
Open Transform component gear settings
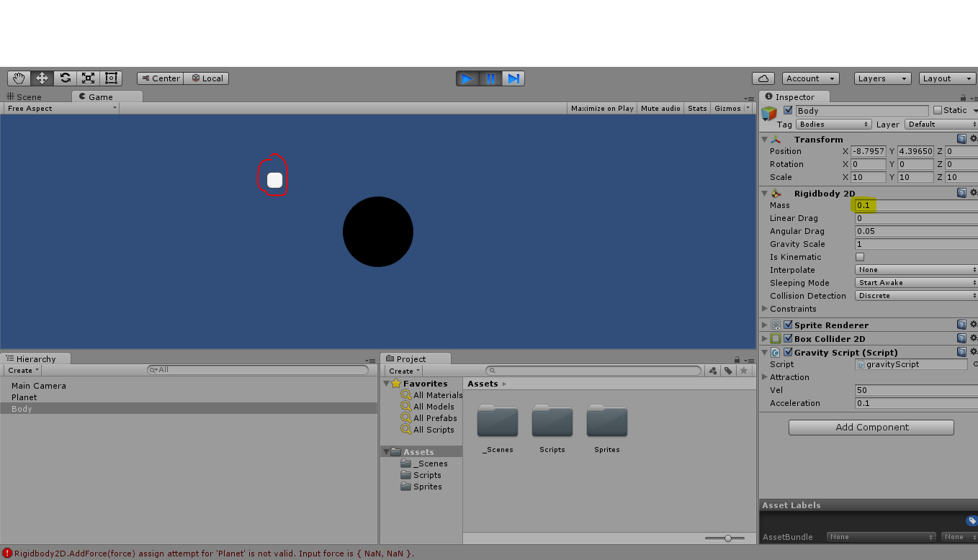click(x=974, y=139)
